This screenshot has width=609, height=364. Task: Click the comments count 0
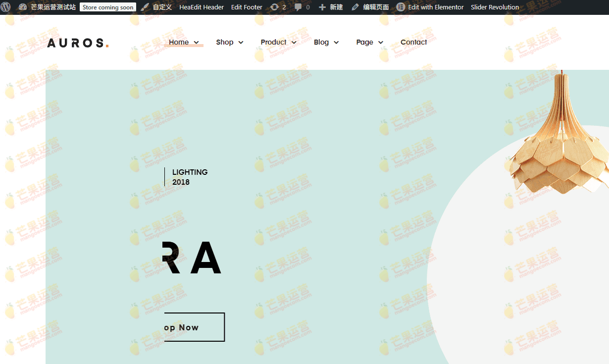pyautogui.click(x=308, y=7)
